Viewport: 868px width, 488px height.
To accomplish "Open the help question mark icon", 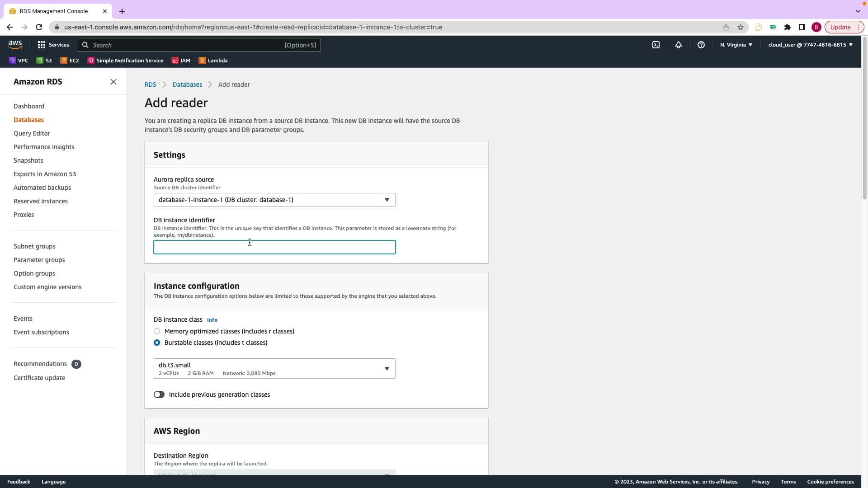I will click(701, 45).
